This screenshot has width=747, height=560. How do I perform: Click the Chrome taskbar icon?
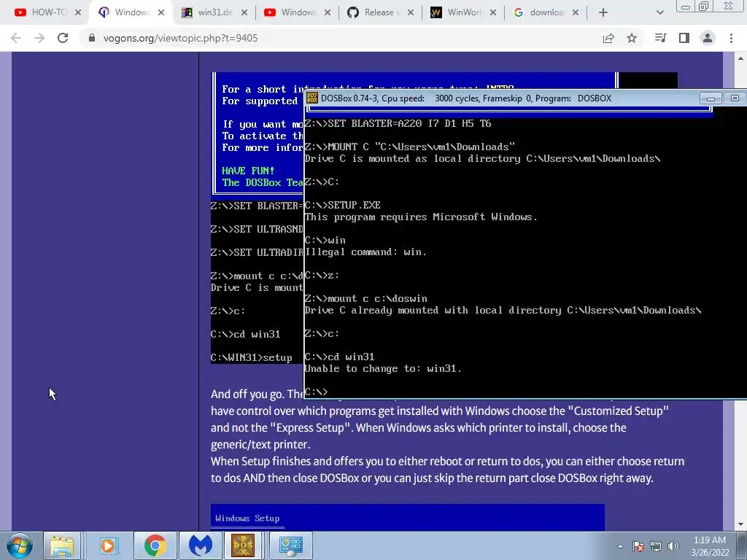pos(155,545)
